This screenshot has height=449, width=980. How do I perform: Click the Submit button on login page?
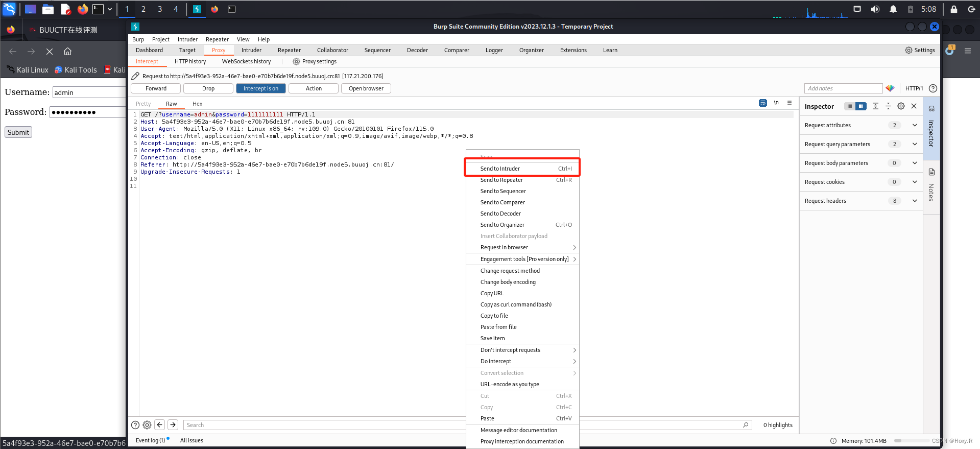tap(18, 132)
